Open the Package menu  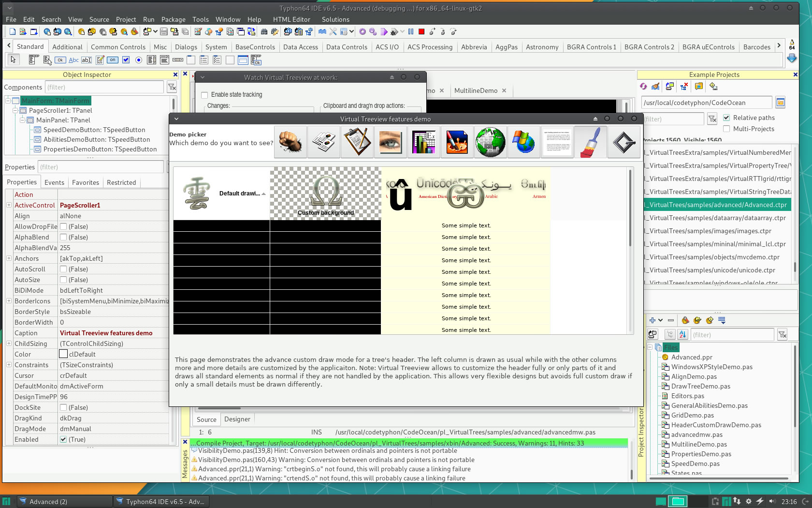click(174, 19)
